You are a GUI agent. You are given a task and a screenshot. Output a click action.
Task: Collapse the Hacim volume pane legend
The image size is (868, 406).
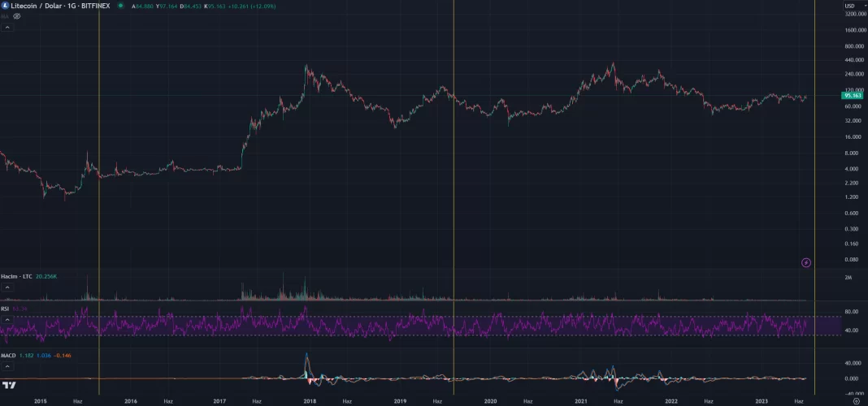click(x=7, y=287)
